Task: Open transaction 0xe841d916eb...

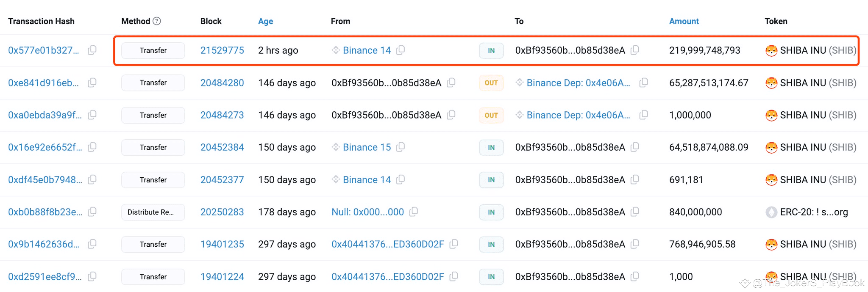Action: click(44, 83)
